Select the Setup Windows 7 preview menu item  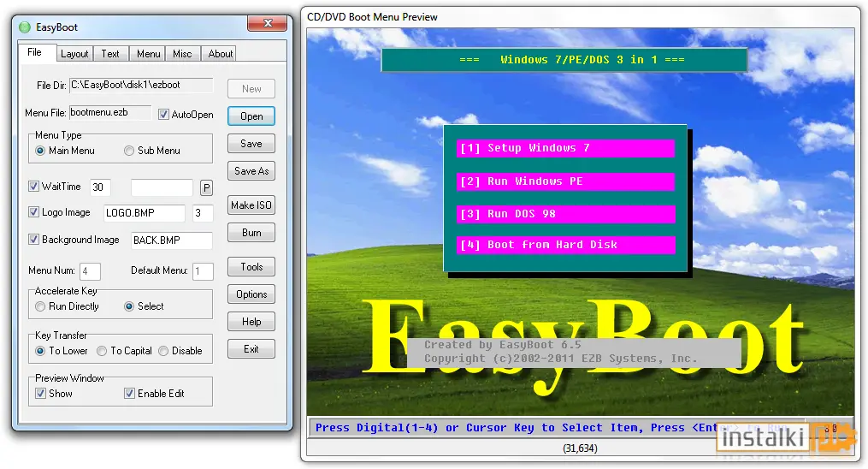point(565,148)
